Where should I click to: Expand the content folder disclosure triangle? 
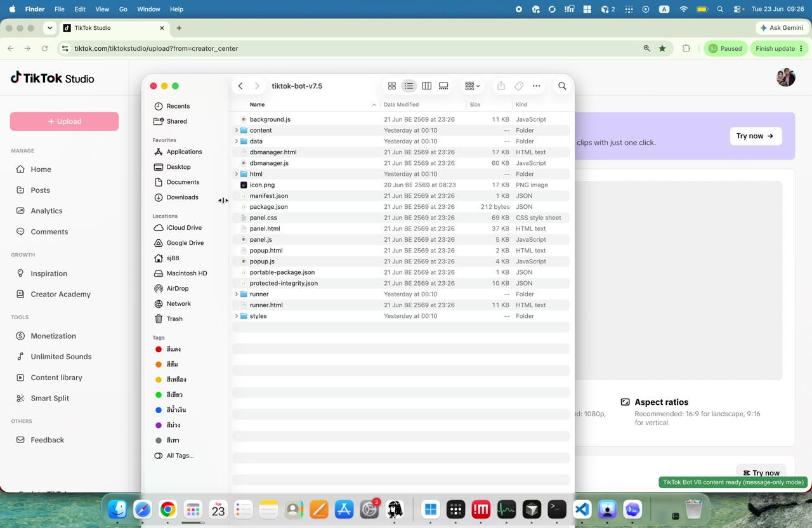[x=237, y=131]
